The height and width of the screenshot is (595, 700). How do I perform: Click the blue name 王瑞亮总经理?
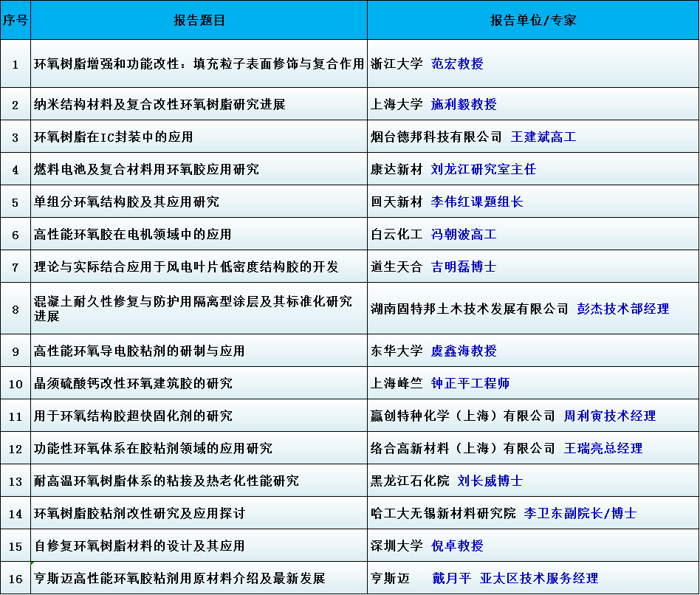603,449
